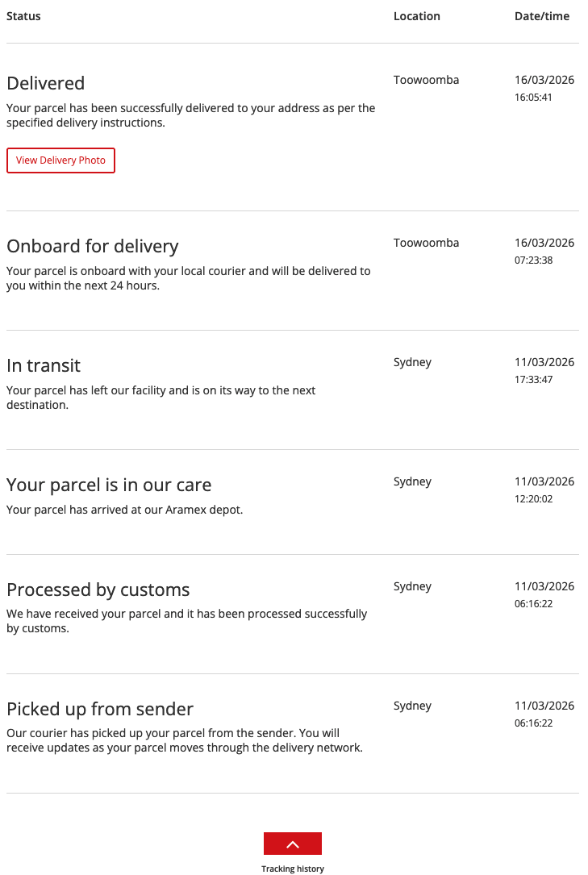The width and height of the screenshot is (588, 875).
Task: Click the Tracking history label
Action: click(293, 869)
